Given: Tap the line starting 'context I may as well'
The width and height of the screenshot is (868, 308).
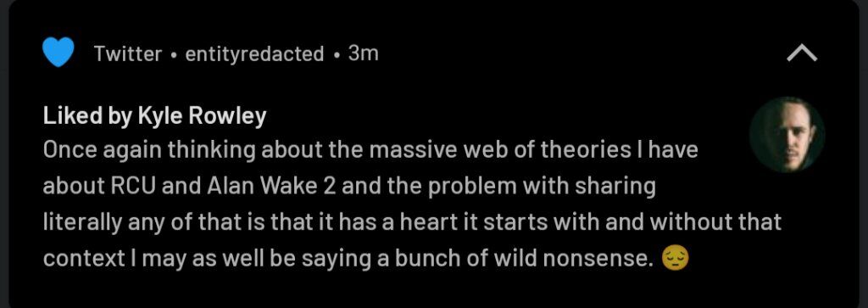Looking at the screenshot, I should point(348,259).
